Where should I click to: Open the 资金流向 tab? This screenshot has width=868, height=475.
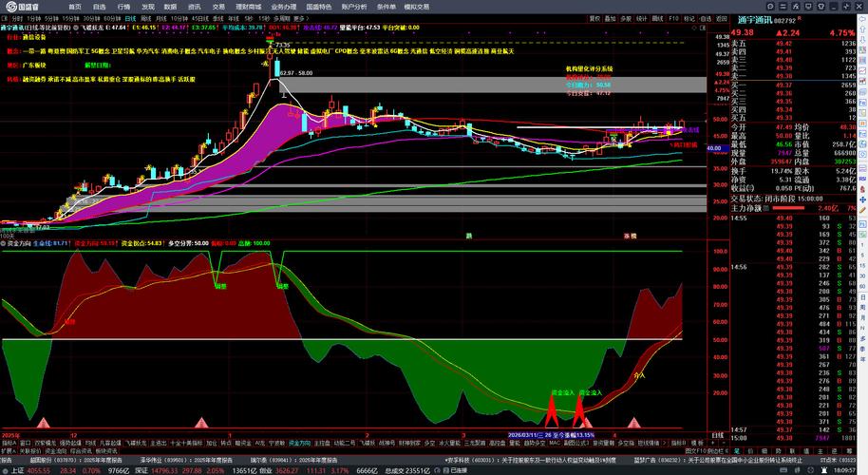tap(55, 451)
